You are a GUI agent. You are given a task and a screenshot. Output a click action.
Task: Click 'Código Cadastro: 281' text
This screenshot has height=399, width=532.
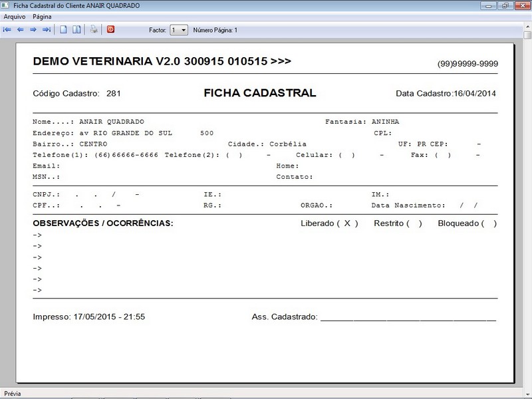(x=76, y=93)
